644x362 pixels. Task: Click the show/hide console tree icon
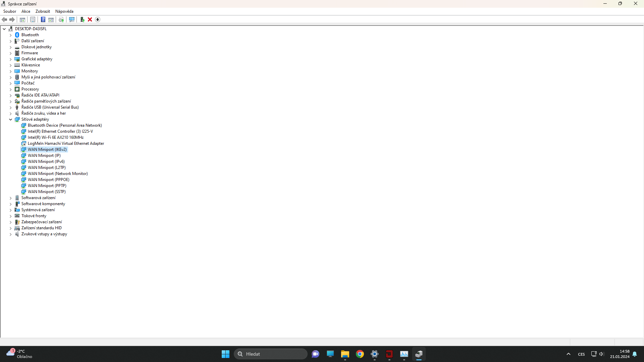coord(22,19)
